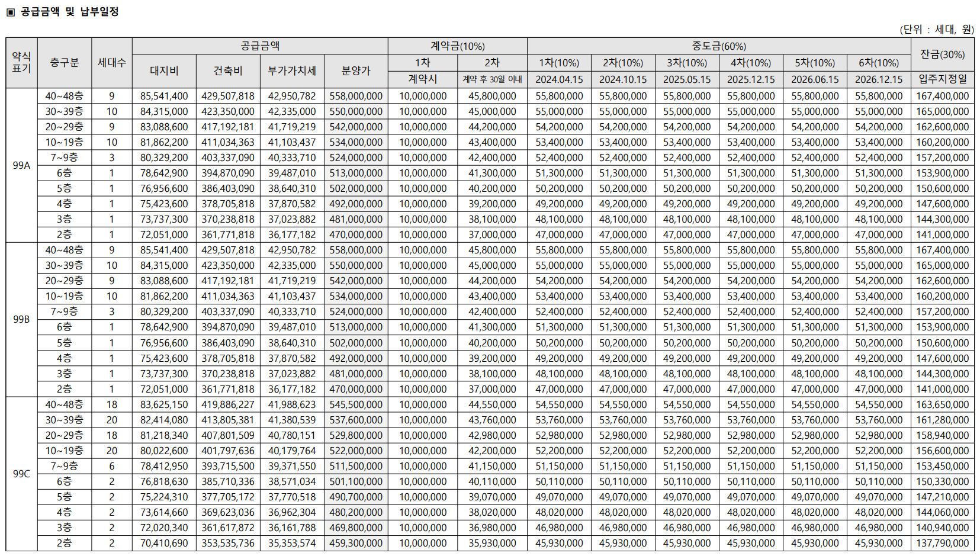The width and height of the screenshot is (980, 556).
Task: Select the 2026.12.15 date cell
Action: (879, 79)
